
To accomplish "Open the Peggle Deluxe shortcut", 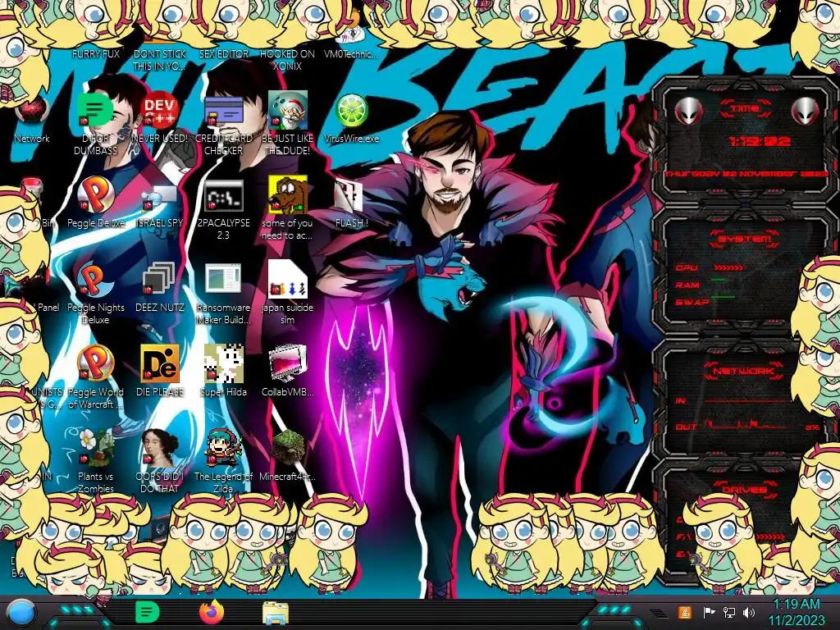I will 96,195.
